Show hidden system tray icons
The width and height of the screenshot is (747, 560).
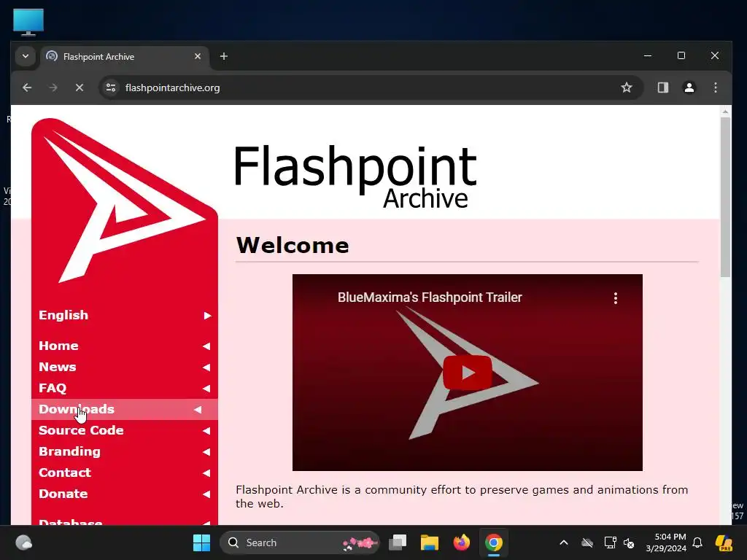click(564, 542)
